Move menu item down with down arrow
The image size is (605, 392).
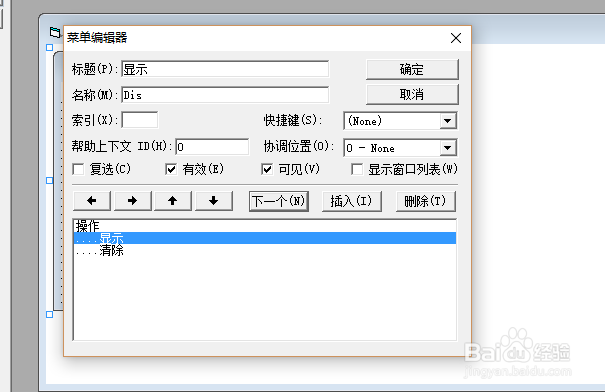214,201
